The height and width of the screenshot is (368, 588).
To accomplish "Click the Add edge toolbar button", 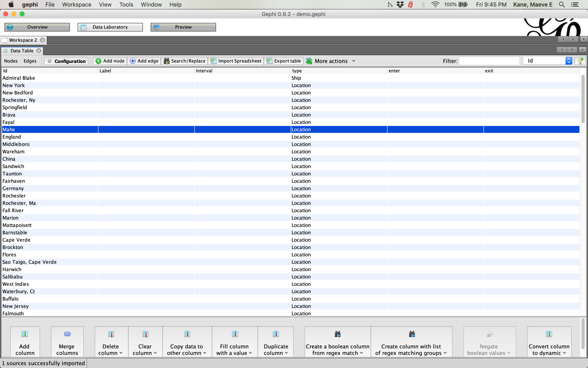I will [144, 61].
